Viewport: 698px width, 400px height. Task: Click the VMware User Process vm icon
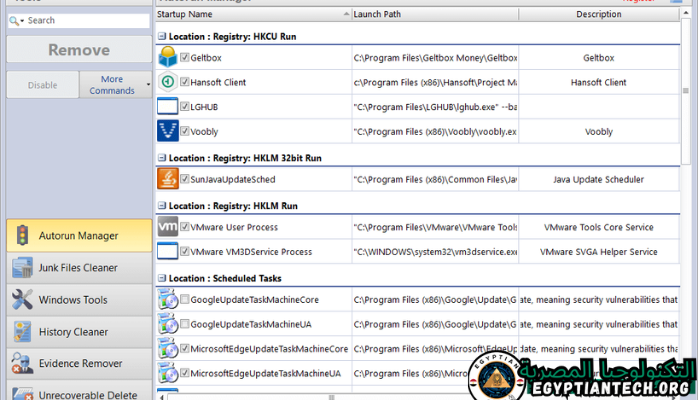click(x=168, y=226)
